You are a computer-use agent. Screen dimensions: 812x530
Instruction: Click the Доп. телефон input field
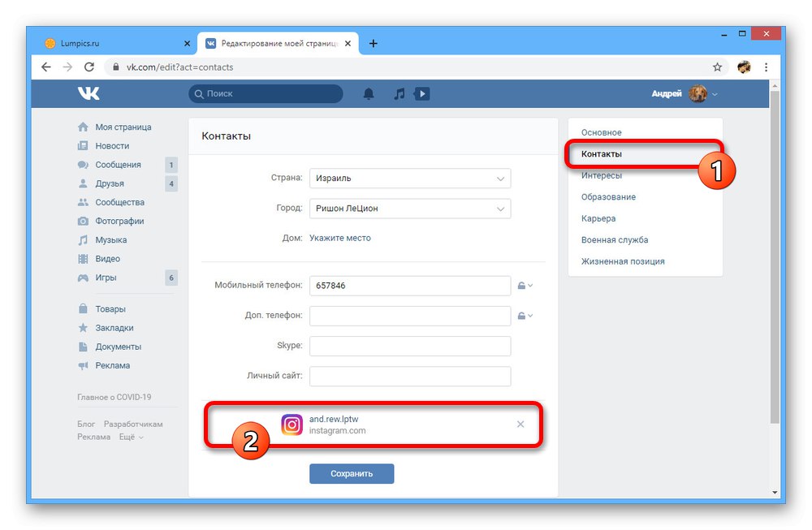tap(410, 316)
